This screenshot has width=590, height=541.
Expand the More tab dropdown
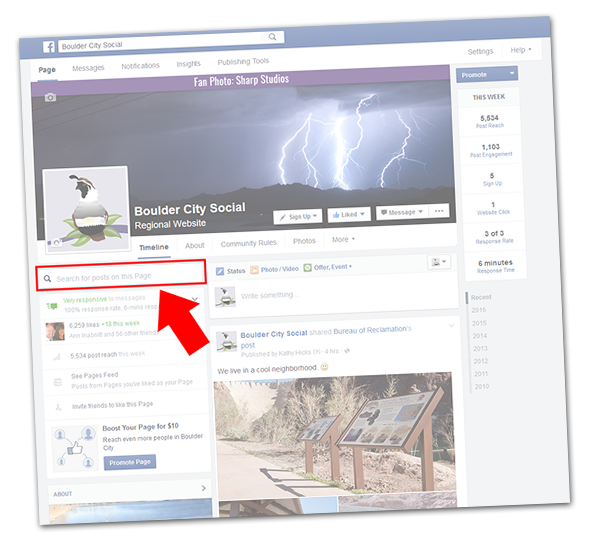343,239
